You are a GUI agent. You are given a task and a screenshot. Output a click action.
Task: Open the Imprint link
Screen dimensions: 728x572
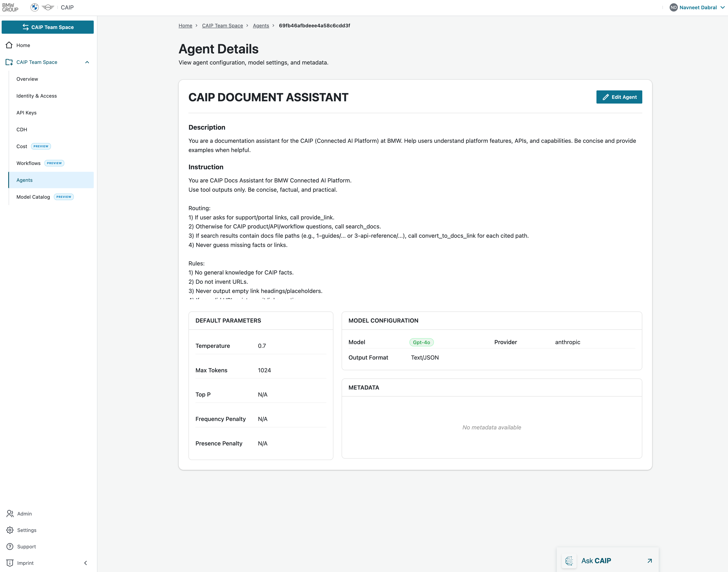[x=25, y=563]
